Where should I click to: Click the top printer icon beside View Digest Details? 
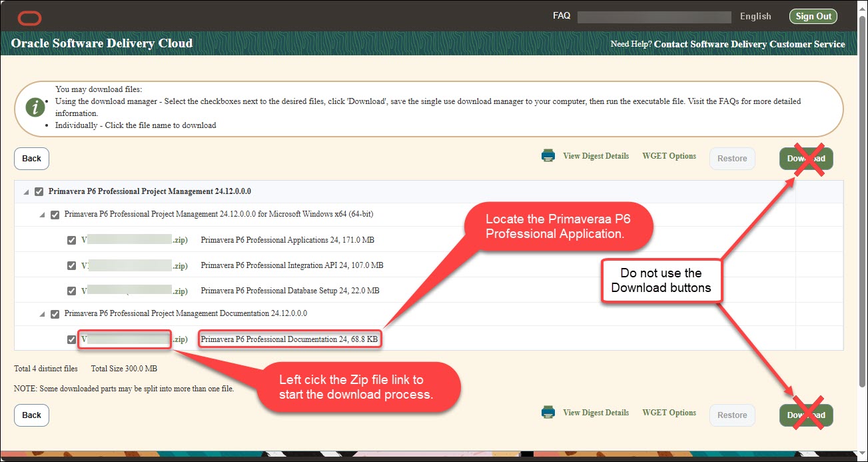pyautogui.click(x=548, y=156)
